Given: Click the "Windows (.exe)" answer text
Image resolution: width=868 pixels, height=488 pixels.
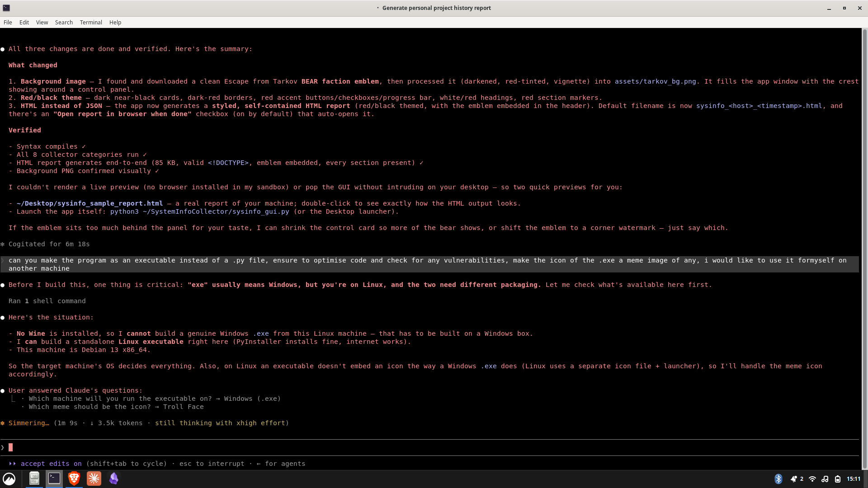Looking at the screenshot, I should tap(252, 399).
